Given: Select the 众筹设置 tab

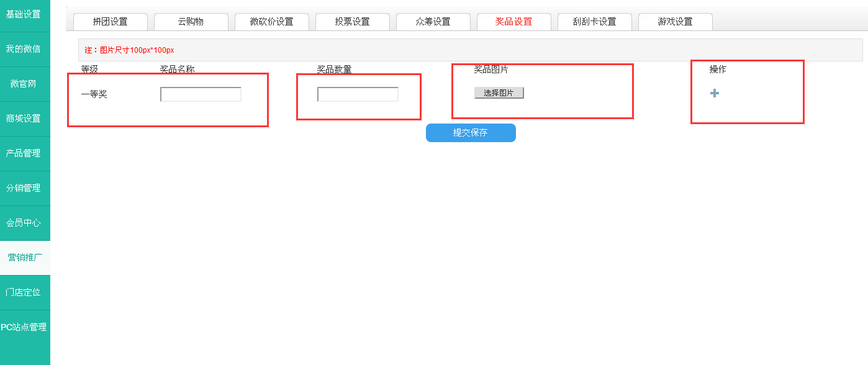Looking at the screenshot, I should [433, 22].
